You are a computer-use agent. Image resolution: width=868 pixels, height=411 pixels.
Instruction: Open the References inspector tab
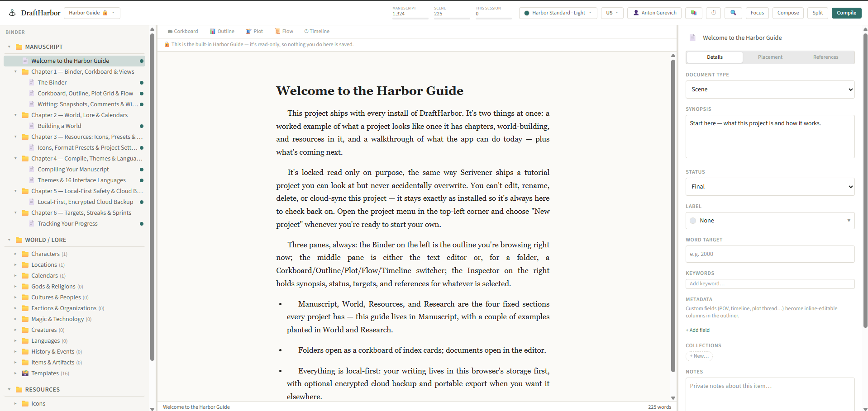point(825,57)
